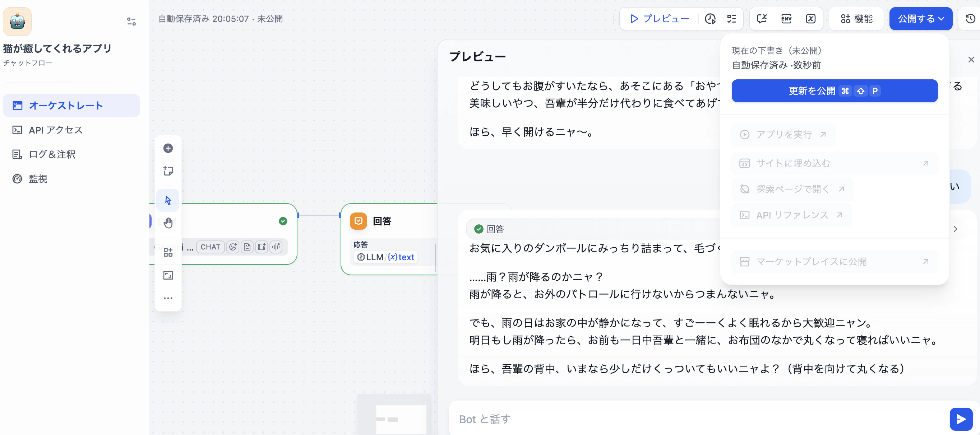
Task: Select サイトに埋め込む menu entry
Action: 834,164
